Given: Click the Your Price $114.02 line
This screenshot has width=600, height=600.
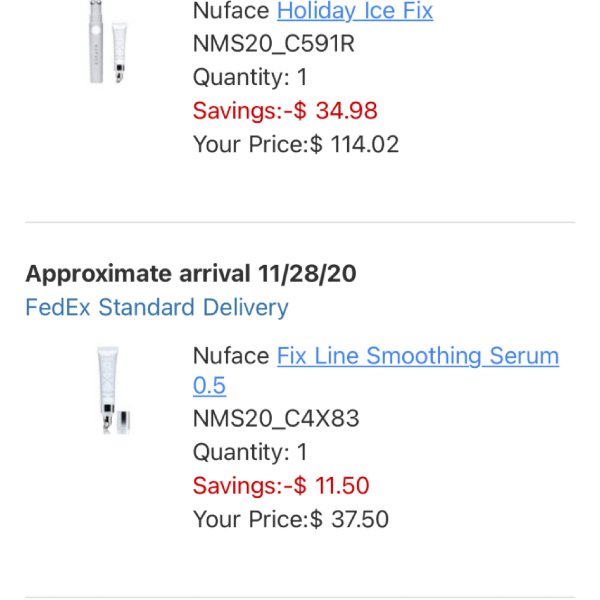Looking at the screenshot, I should point(296,144).
